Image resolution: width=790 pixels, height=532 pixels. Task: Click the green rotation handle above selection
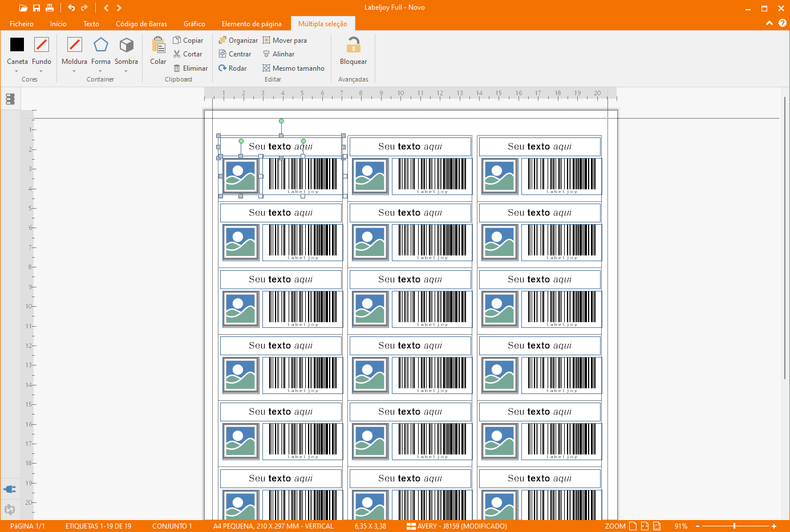point(281,121)
